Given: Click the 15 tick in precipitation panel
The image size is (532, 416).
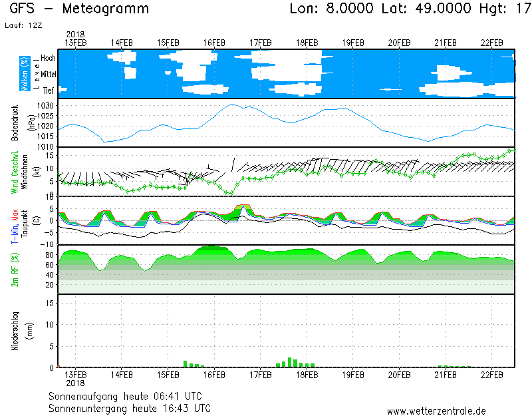Looking at the screenshot, I should click(x=49, y=303).
